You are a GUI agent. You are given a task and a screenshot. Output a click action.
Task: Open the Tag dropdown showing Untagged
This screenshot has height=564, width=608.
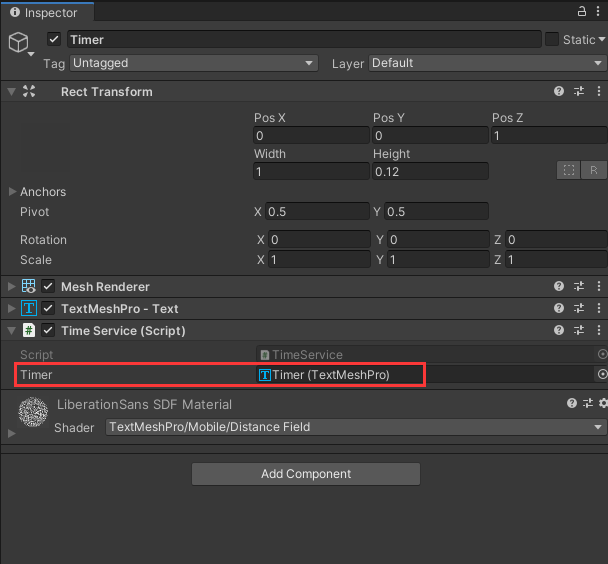coord(194,63)
